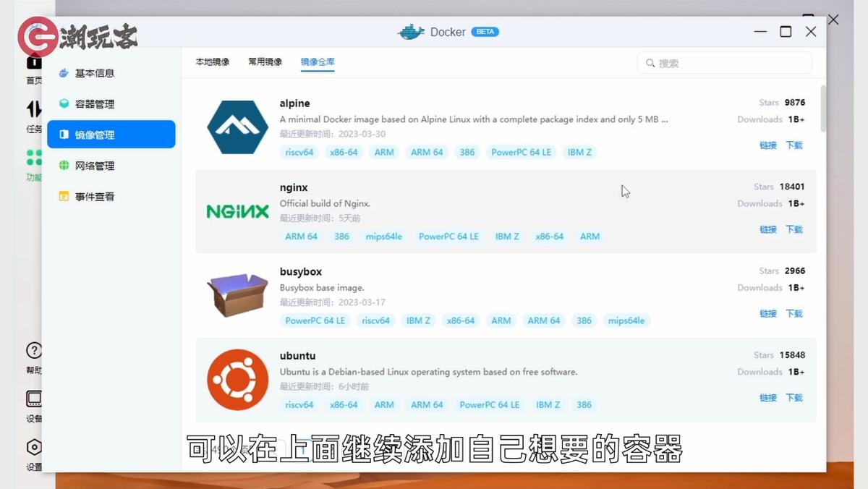Viewport: 868px width, 489px height.
Task: Click the 设备 (Devices) icon near bottom left
Action: pyautogui.click(x=33, y=399)
